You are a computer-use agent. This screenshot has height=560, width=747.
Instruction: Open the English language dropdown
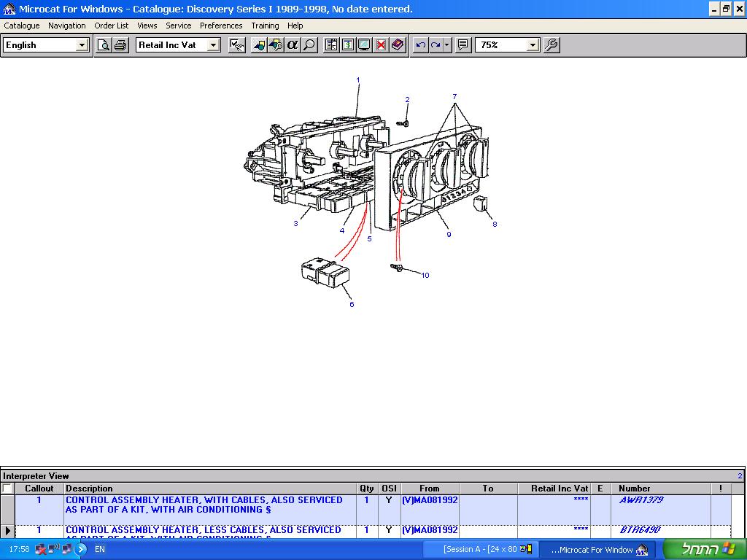coord(82,45)
